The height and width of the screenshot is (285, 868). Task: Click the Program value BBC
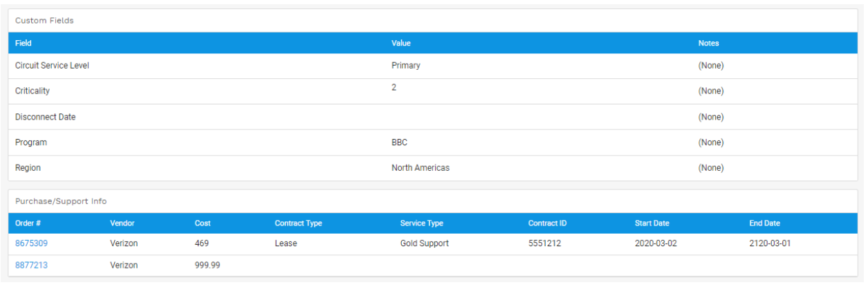[400, 142]
